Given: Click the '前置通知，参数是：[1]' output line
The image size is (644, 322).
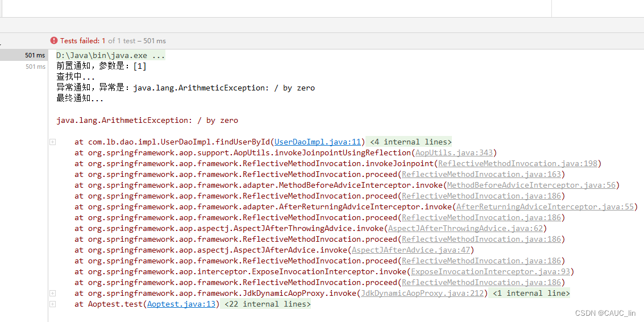Looking at the screenshot, I should [x=101, y=66].
